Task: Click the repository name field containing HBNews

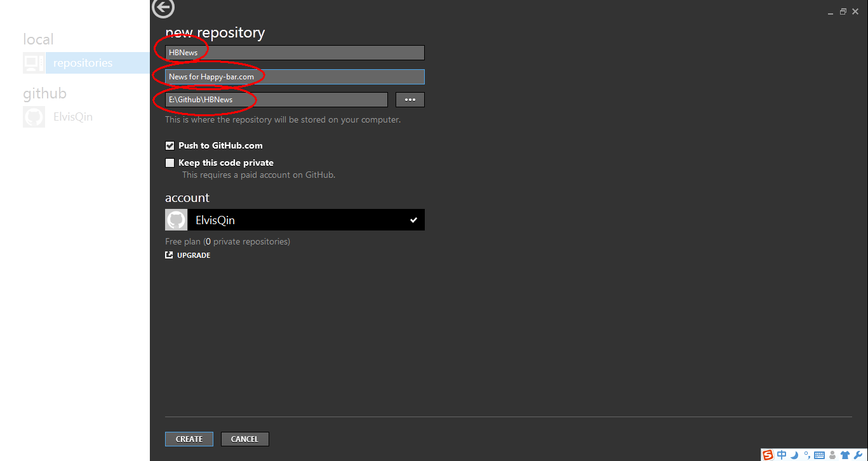Action: pos(295,53)
